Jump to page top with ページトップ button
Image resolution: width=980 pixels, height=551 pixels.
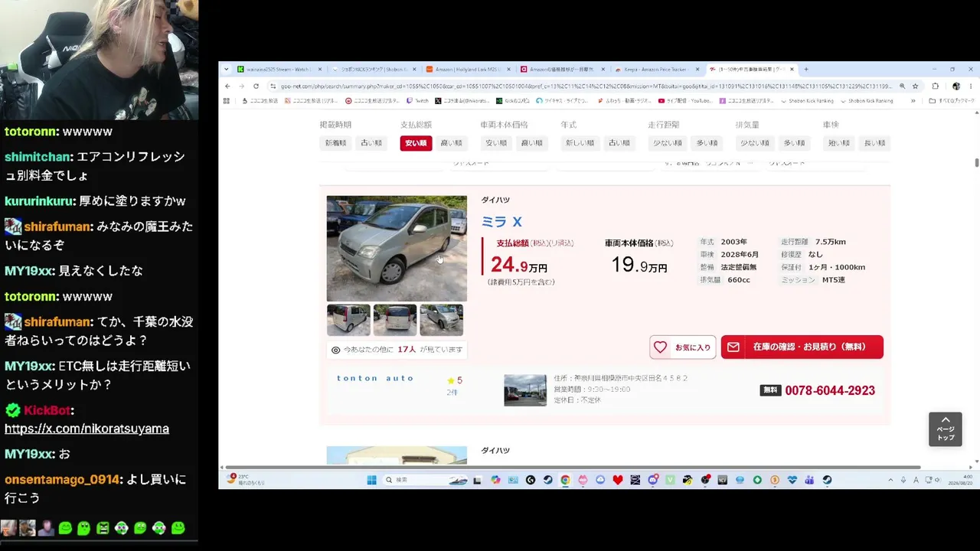(946, 429)
